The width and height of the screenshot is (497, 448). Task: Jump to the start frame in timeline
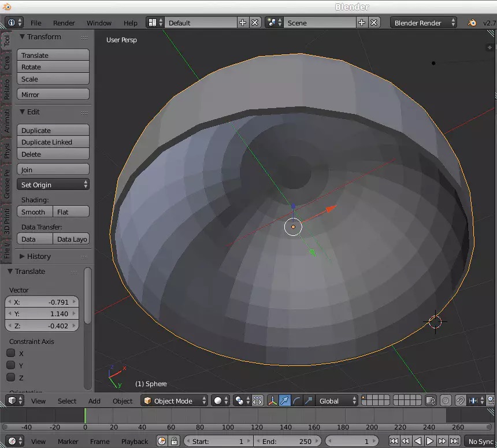(394, 441)
